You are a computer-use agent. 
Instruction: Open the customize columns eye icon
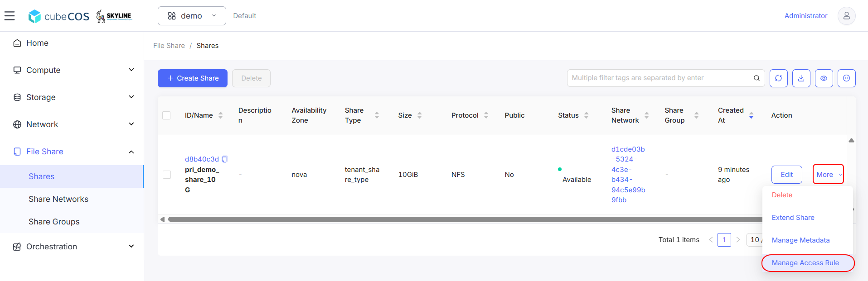coord(824,78)
